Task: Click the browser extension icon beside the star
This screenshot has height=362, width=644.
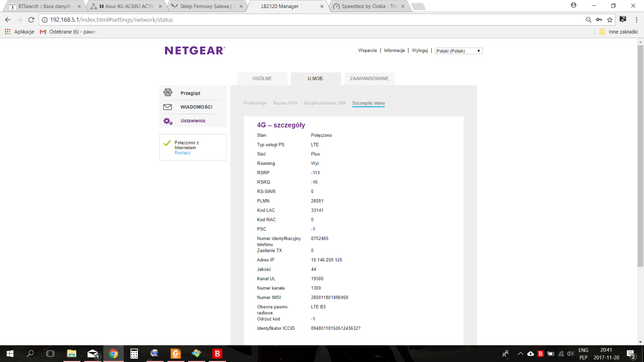Action: coord(623,20)
